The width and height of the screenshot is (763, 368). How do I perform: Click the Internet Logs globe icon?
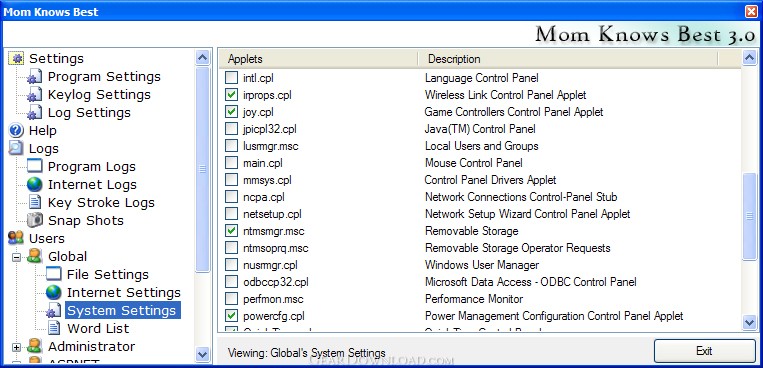(x=35, y=184)
